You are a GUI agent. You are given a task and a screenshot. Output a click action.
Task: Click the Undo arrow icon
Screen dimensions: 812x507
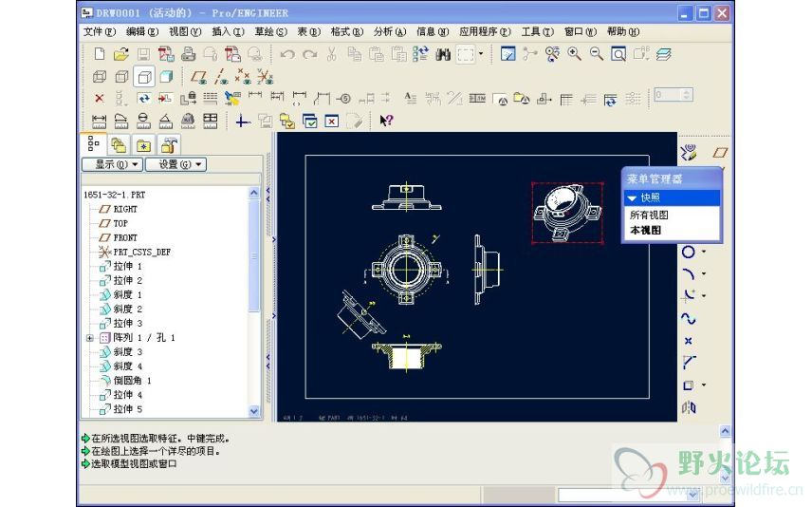tap(287, 54)
